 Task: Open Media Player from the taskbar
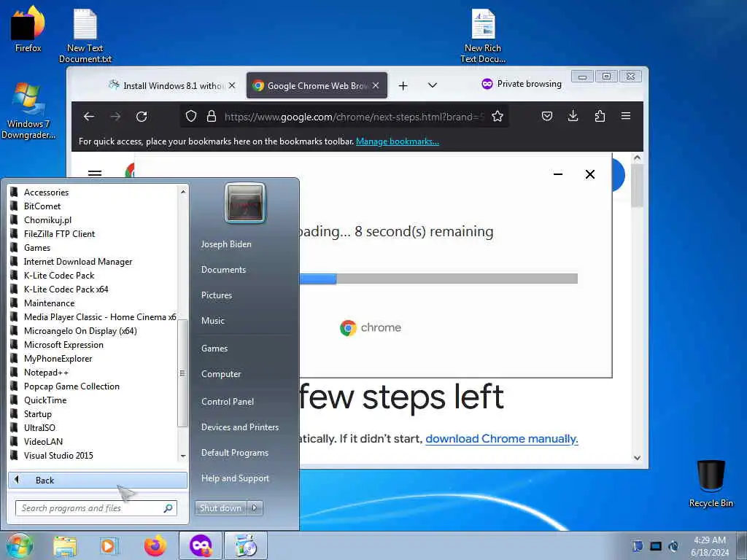(108, 546)
